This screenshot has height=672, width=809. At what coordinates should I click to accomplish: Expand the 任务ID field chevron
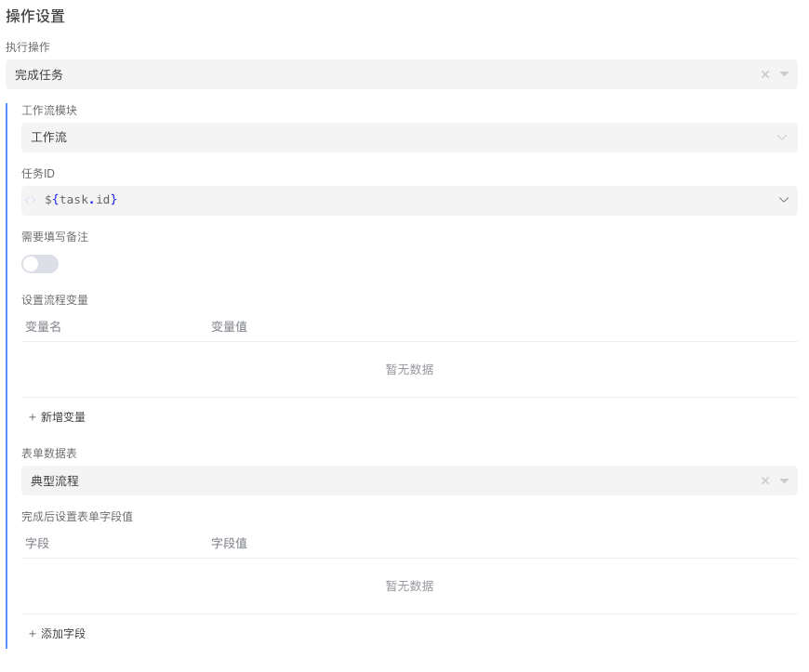click(x=783, y=200)
